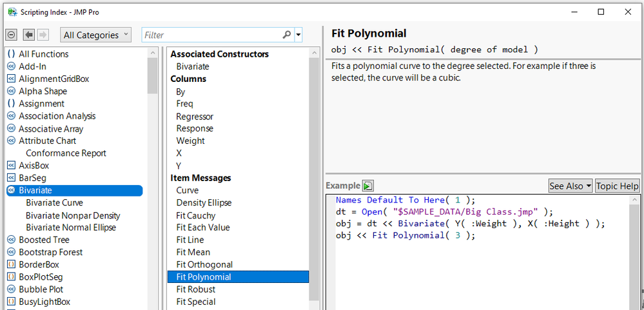Select Density Ellipse in the messages list
Image resolution: width=644 pixels, height=310 pixels.
tap(204, 202)
